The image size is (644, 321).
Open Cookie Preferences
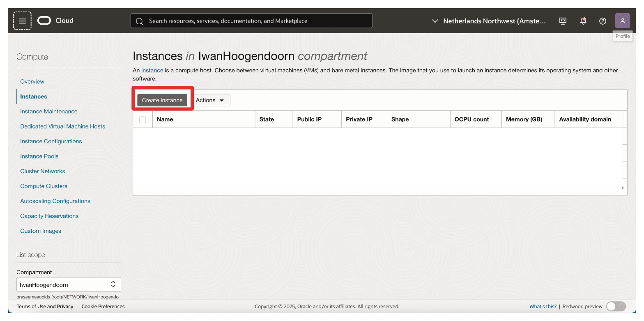[x=103, y=306]
